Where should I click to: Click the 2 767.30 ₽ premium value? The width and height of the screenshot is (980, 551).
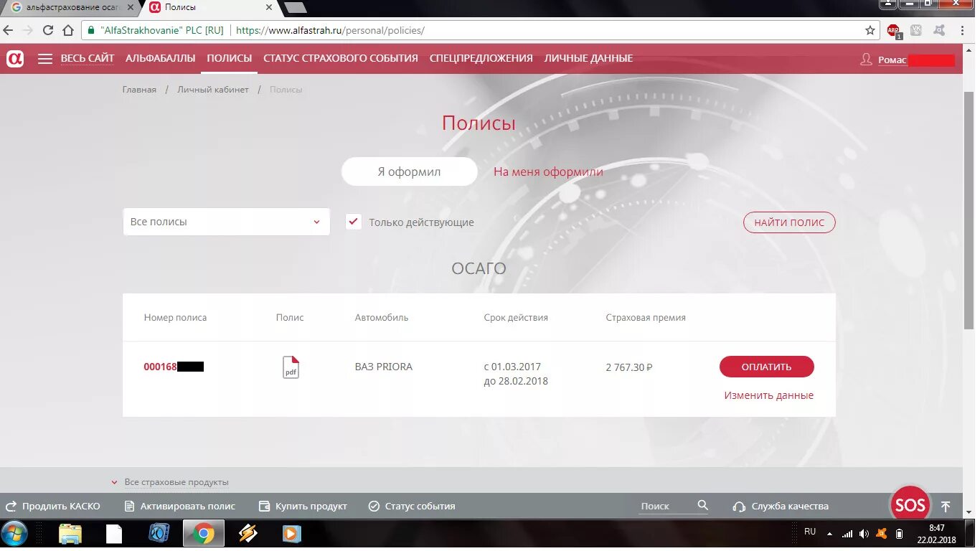[629, 367]
